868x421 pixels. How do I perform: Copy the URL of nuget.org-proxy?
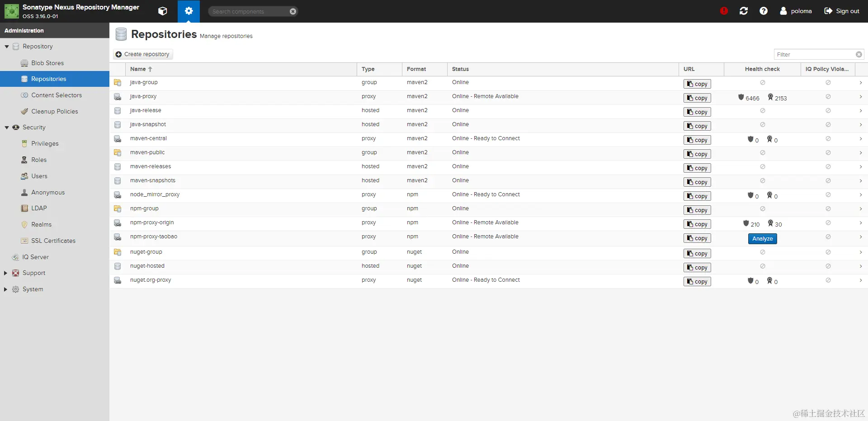coord(697,282)
